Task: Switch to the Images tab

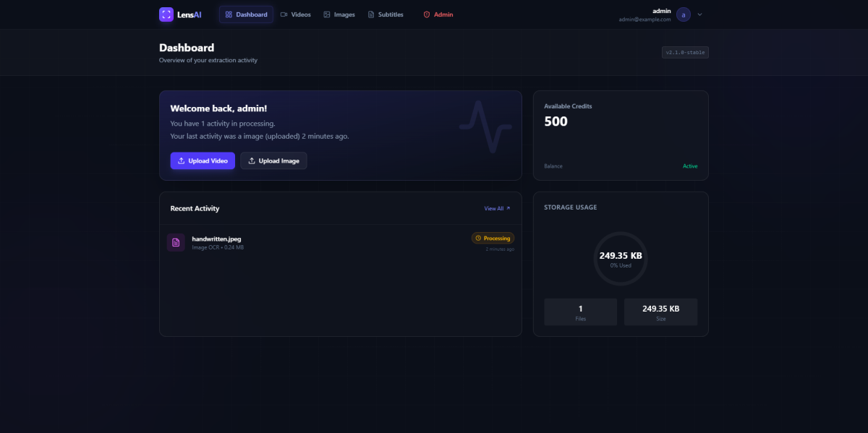Action: click(339, 14)
